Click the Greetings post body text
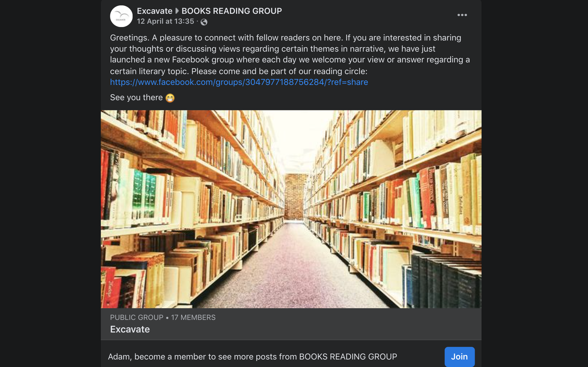588x367 pixels. pyautogui.click(x=290, y=54)
